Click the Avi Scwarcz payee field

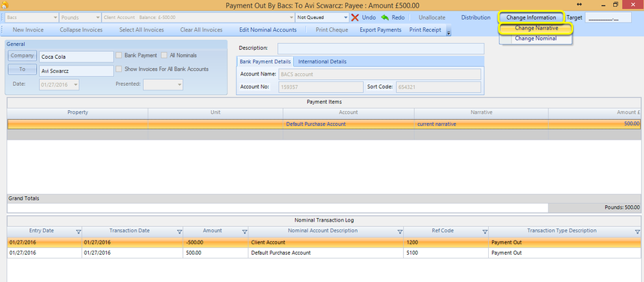pos(76,71)
